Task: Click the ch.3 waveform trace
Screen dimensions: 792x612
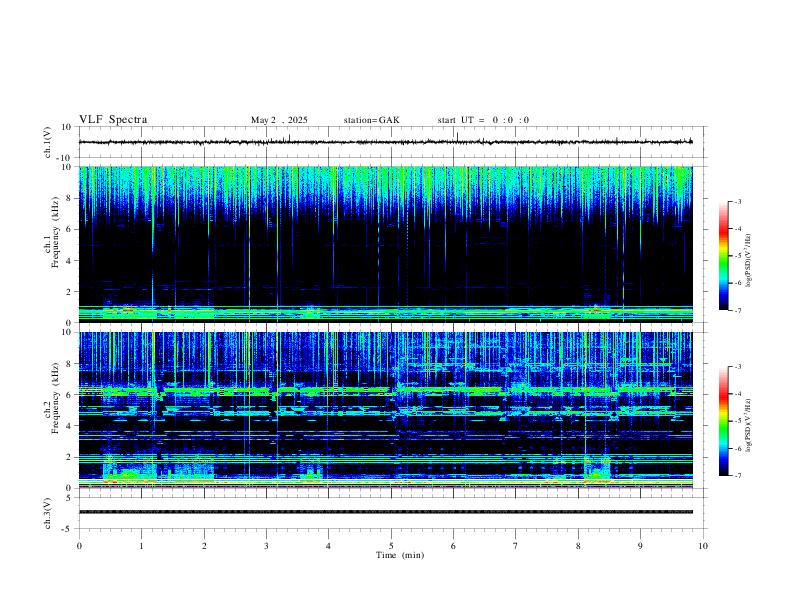Action: (x=385, y=512)
